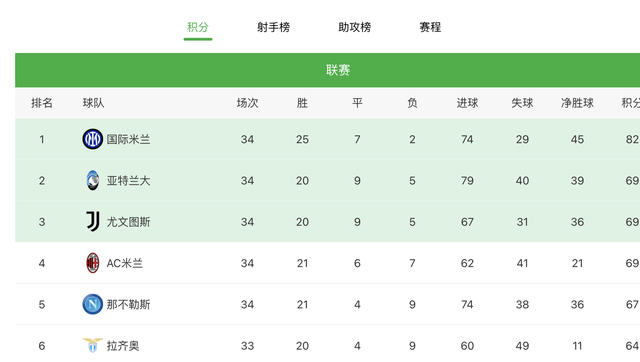Click the AC Milan crest
This screenshot has width=640, height=362.
point(93,263)
